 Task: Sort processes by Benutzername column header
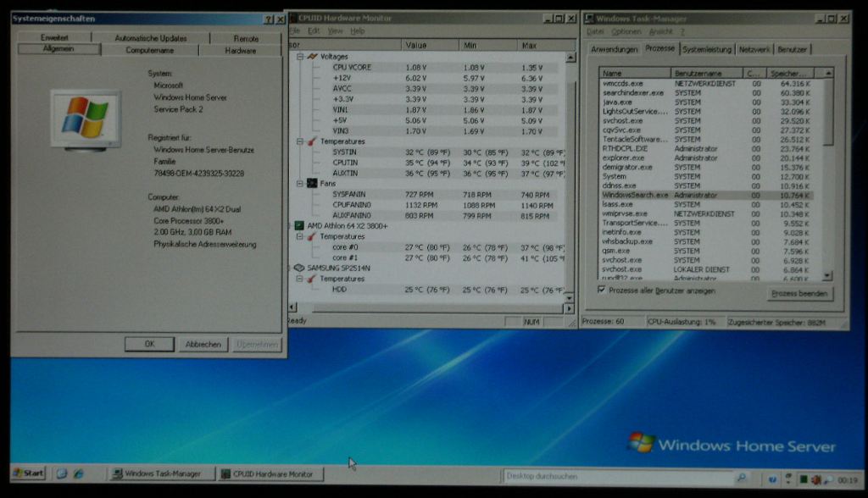point(707,73)
